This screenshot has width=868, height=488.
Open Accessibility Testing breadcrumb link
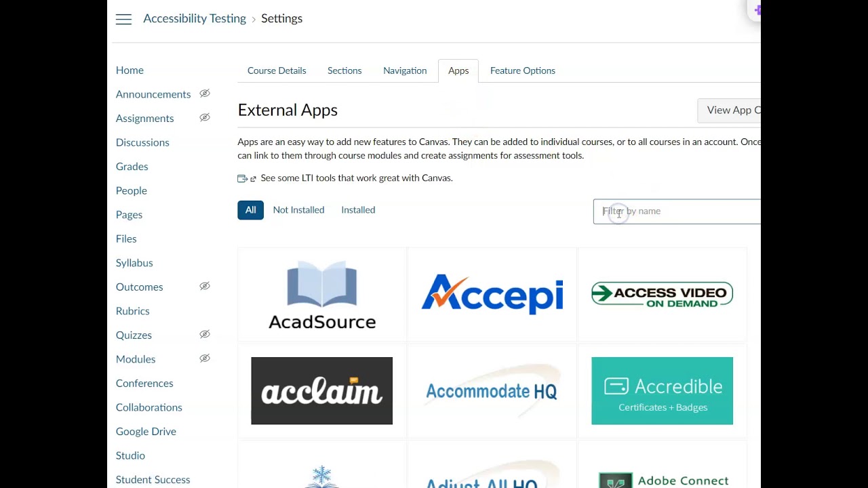195,19
